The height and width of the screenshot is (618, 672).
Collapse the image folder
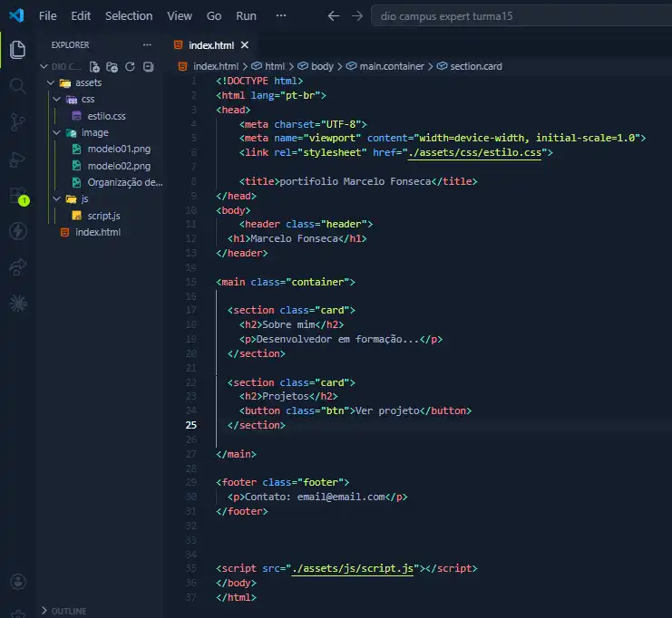click(x=94, y=132)
